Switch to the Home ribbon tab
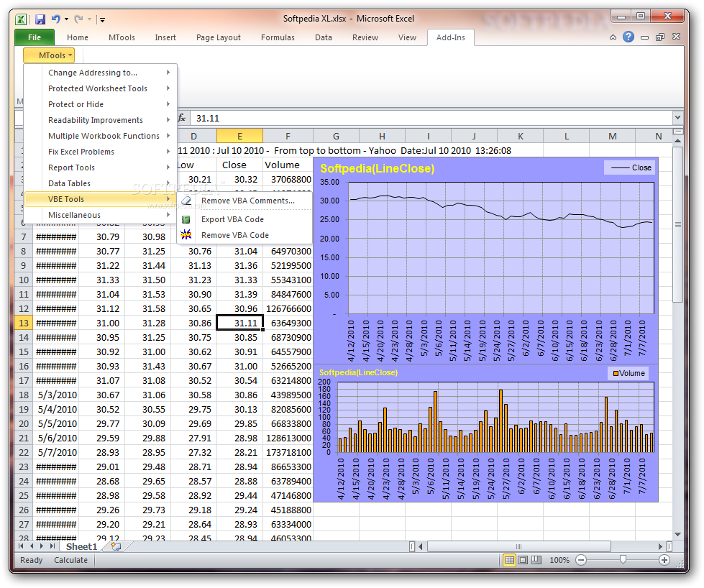704x588 pixels. coord(78,37)
